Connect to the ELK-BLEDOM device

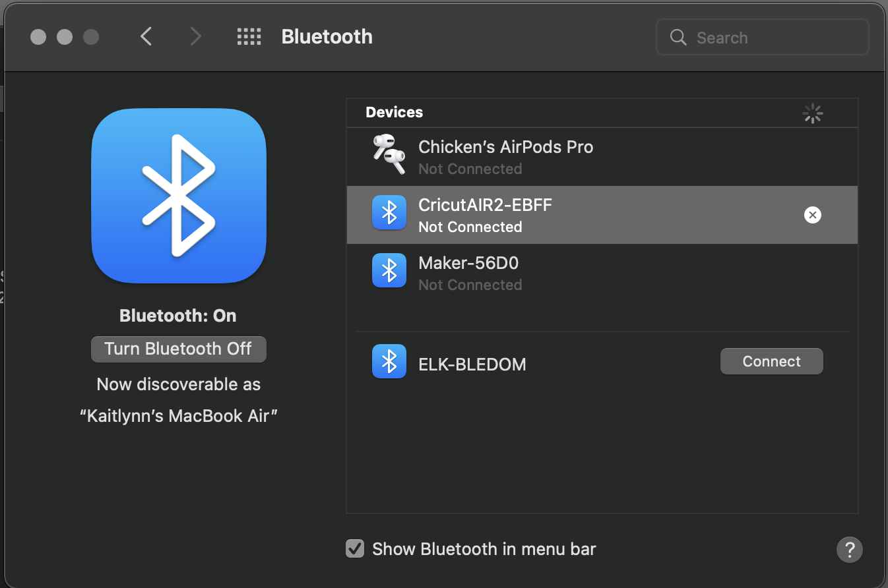point(771,361)
